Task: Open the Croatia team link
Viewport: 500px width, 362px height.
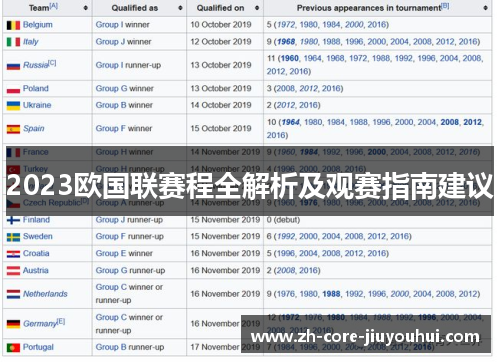Action: click(36, 254)
